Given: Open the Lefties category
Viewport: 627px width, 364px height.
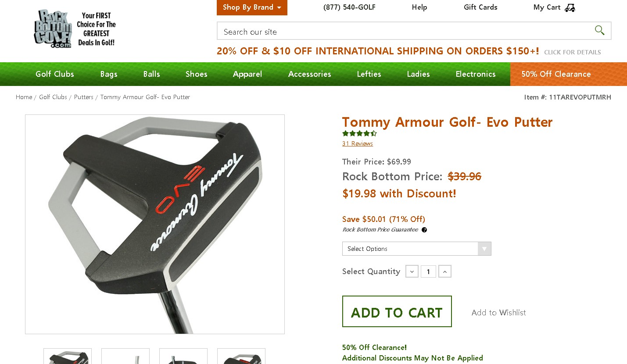Looking at the screenshot, I should pos(369,74).
